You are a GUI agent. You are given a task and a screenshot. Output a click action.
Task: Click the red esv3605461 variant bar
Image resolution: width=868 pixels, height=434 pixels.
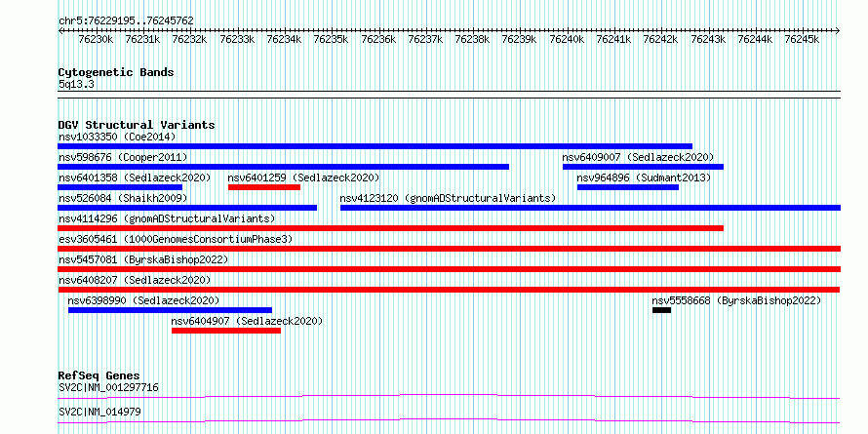(449, 249)
